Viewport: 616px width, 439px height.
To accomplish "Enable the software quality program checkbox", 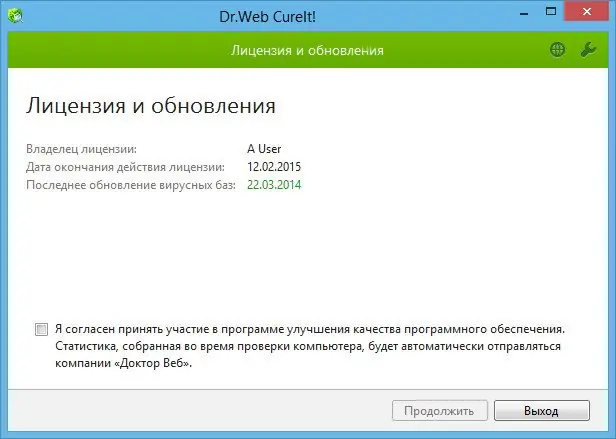I will (41, 329).
